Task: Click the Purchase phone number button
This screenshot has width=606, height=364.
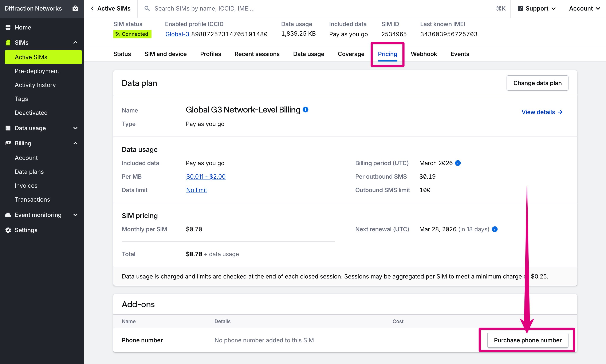Action: (527, 340)
